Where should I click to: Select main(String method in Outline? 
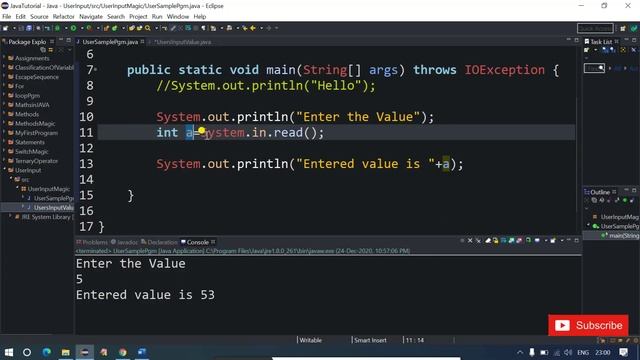[624, 236]
